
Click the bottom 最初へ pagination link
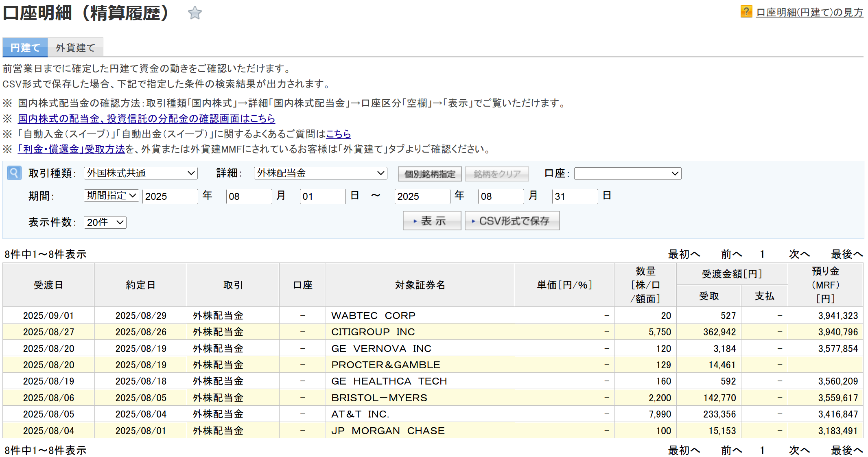pos(684,450)
